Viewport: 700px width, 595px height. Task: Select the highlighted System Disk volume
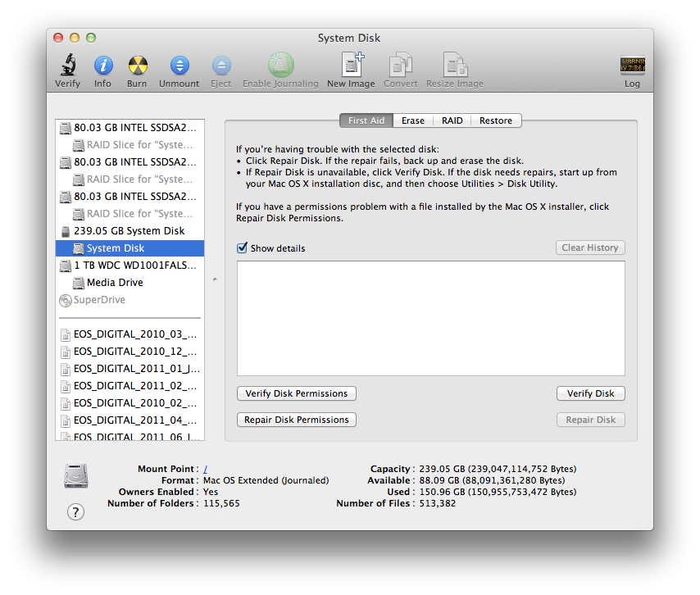pos(130,248)
